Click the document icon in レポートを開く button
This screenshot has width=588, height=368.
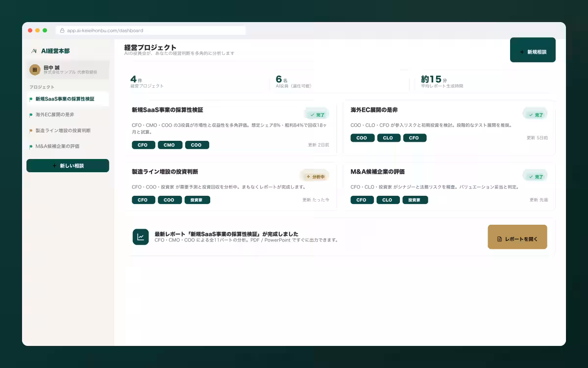pos(499,239)
